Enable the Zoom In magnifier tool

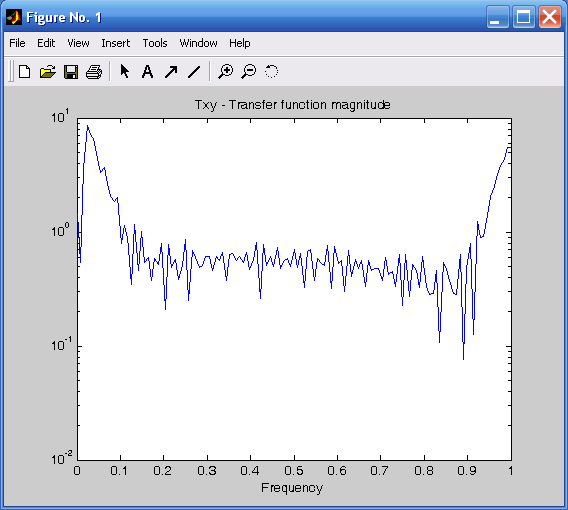(225, 71)
